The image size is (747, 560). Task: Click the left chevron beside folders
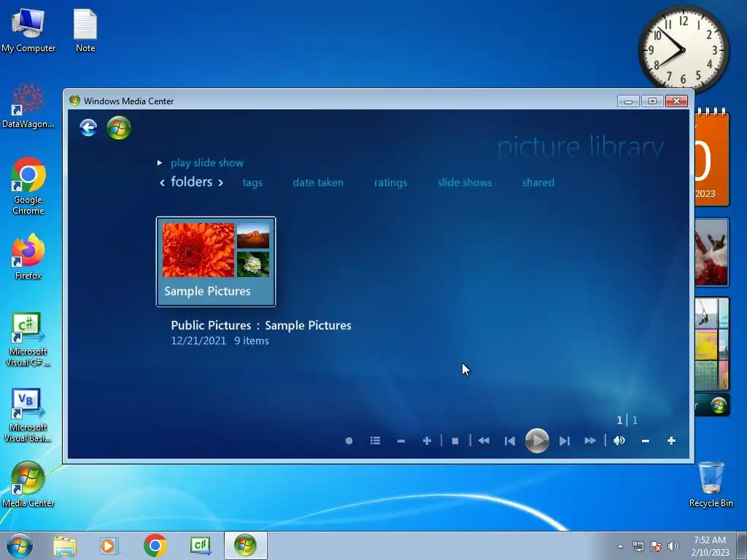(162, 182)
